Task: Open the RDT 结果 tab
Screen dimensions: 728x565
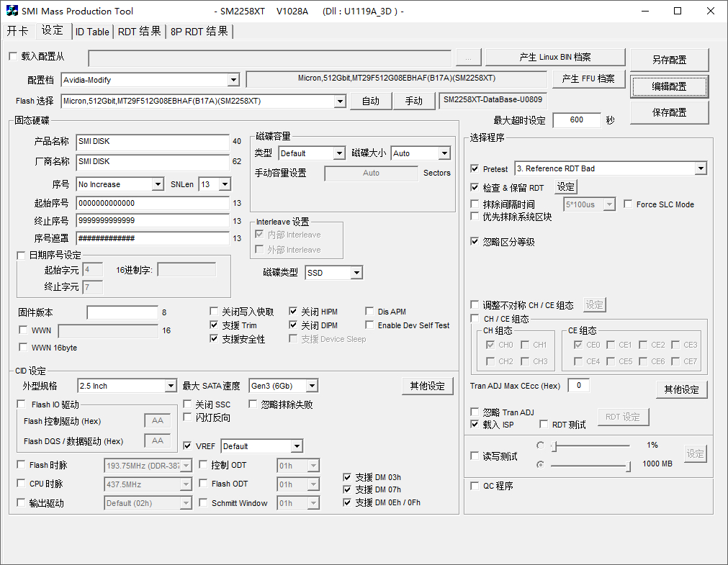Action: click(x=139, y=32)
